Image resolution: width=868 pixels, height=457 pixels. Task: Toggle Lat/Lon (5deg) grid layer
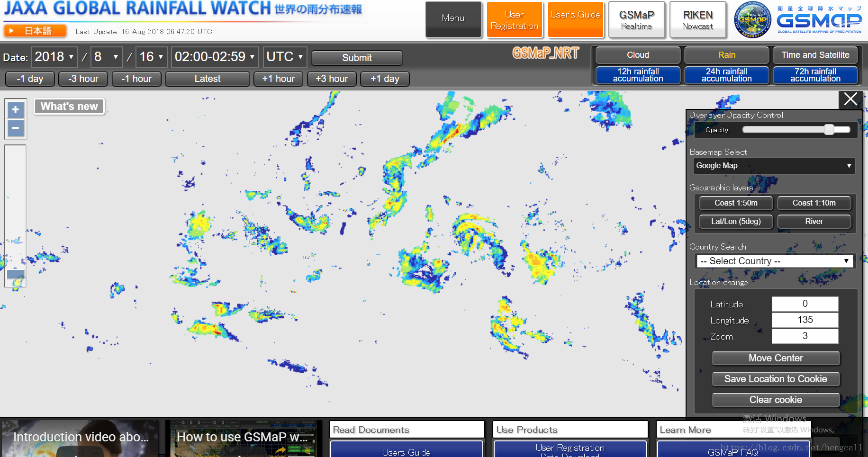(736, 222)
